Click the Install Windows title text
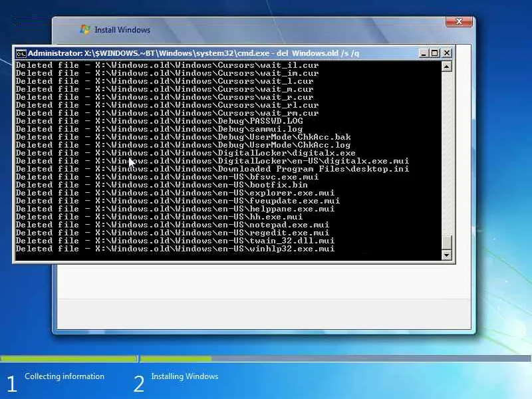 coord(122,30)
